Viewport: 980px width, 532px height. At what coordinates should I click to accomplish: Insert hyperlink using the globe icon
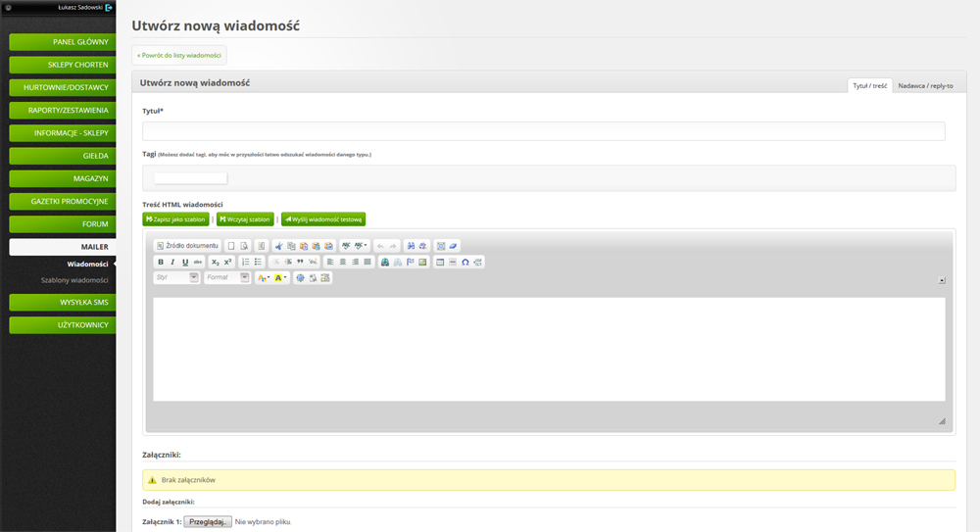coord(385,262)
